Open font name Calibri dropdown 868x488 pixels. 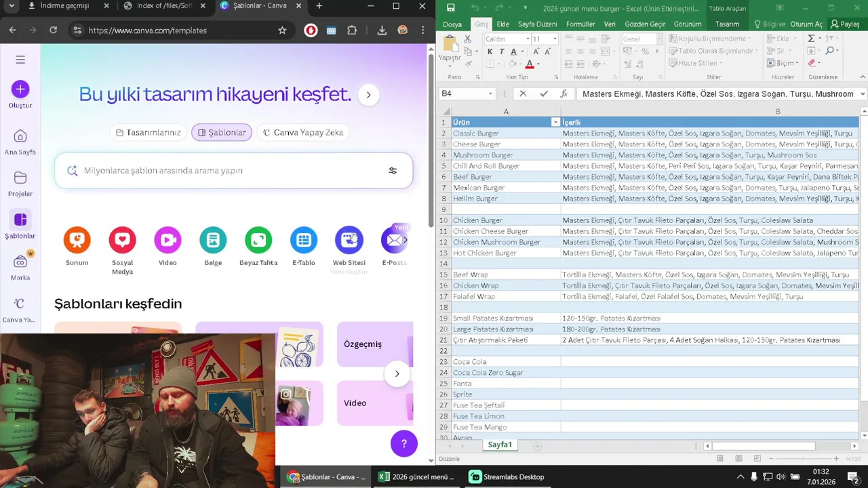coord(527,39)
